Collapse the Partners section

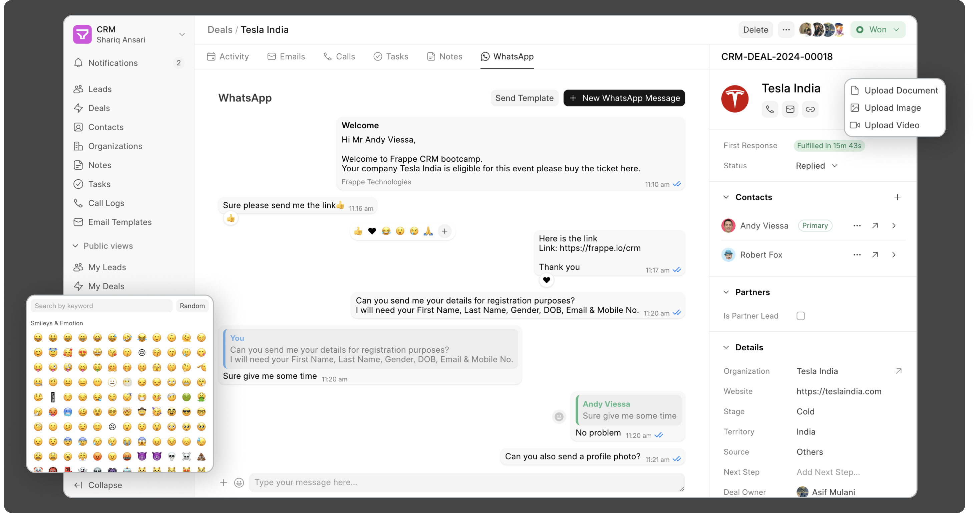click(726, 292)
